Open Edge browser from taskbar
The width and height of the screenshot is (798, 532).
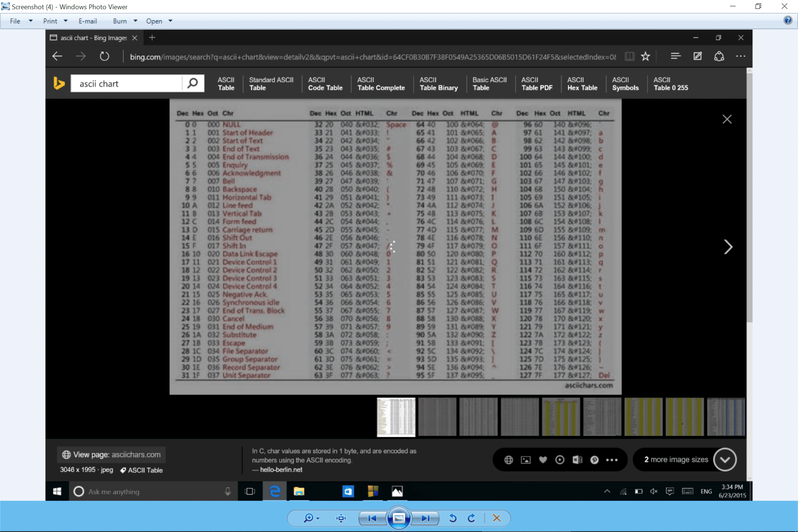[x=275, y=491]
